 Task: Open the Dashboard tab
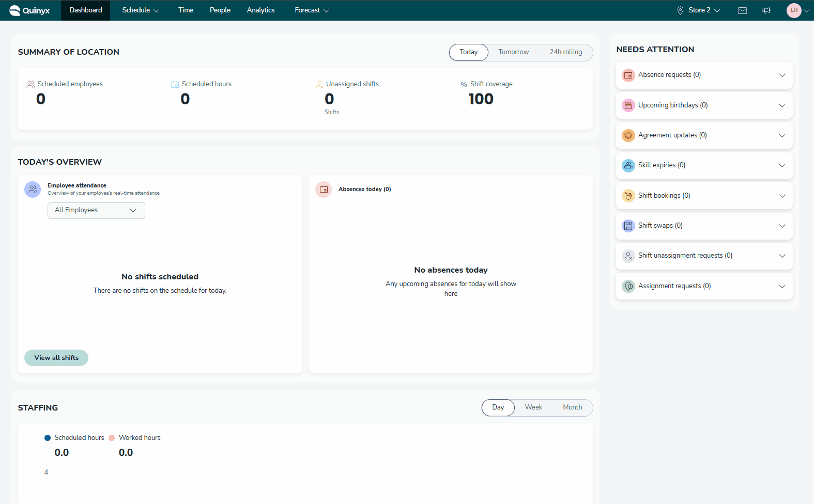click(86, 10)
